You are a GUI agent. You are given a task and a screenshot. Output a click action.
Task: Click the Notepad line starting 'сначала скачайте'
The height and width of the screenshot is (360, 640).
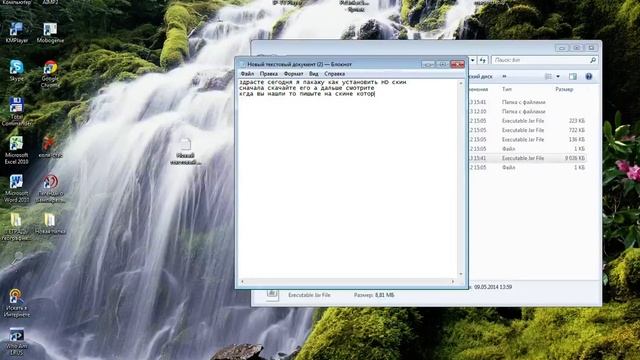coord(307,88)
